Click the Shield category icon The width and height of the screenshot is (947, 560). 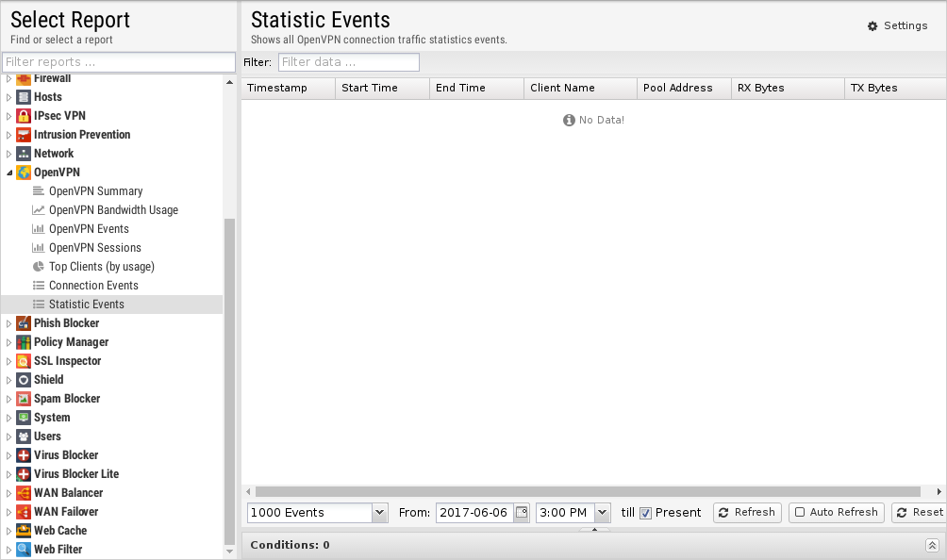tap(24, 380)
